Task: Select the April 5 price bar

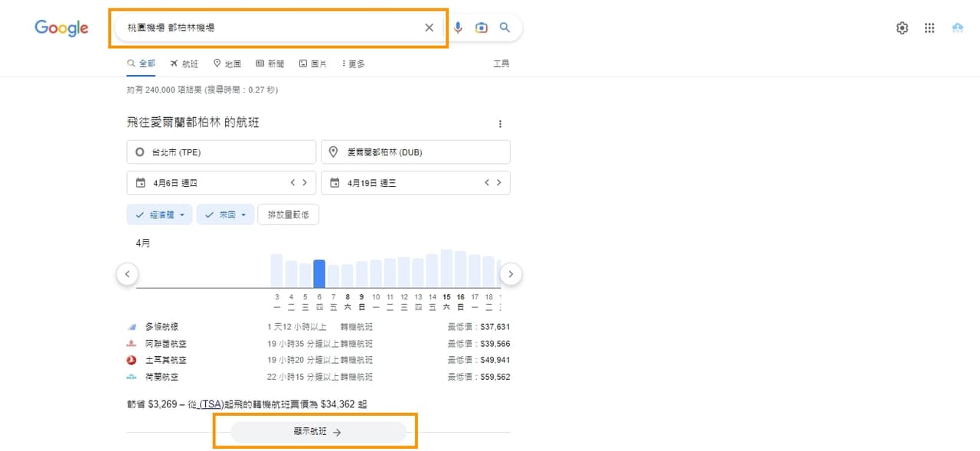Action: tap(305, 275)
